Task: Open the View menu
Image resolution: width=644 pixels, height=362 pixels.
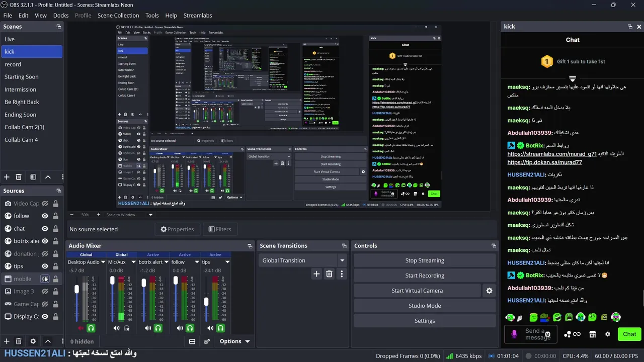Action: [41, 16]
